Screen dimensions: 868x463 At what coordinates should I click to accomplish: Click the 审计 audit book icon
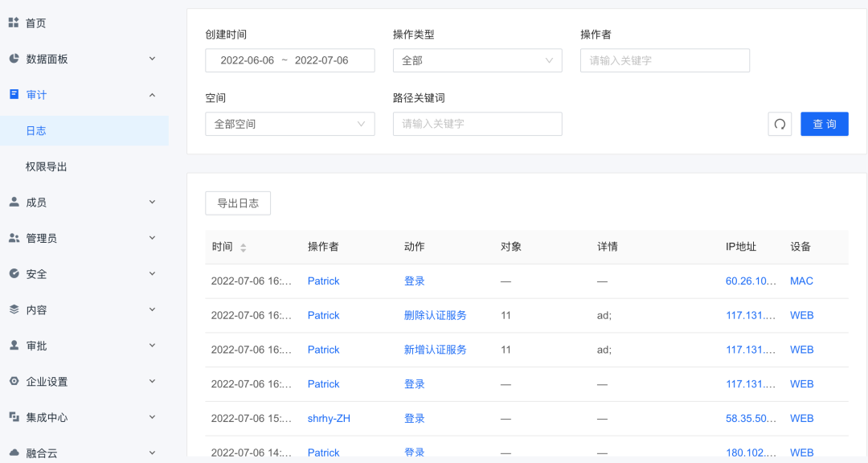point(14,94)
